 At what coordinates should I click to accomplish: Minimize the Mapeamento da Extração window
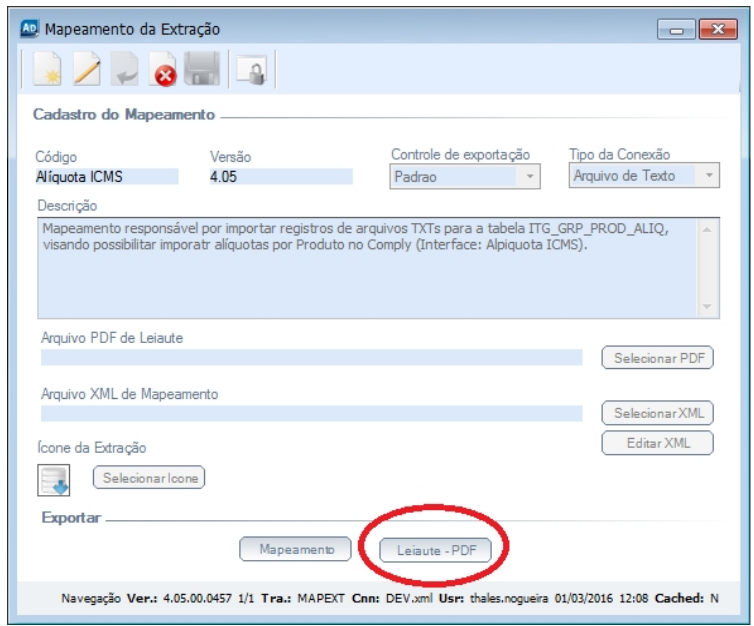coord(677,30)
